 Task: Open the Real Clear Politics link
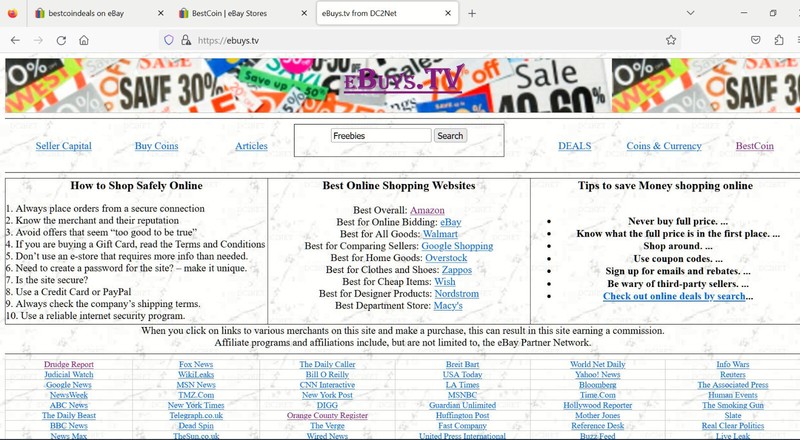click(x=733, y=426)
